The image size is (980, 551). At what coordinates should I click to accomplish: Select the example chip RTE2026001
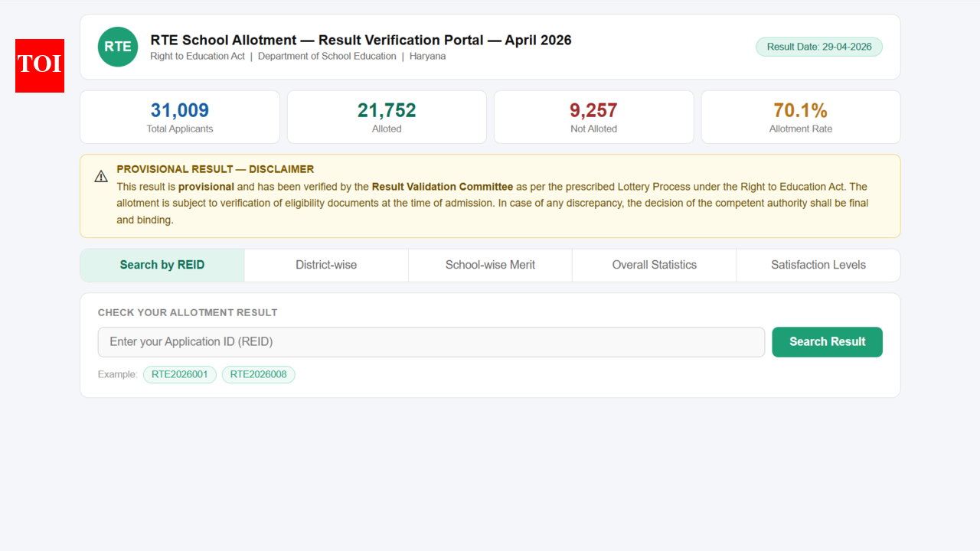(179, 374)
